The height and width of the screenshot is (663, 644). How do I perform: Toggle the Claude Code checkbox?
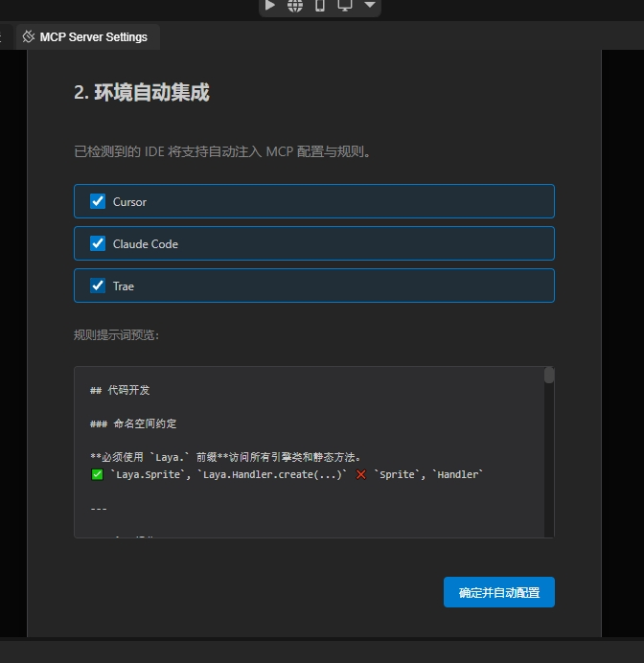tap(98, 243)
